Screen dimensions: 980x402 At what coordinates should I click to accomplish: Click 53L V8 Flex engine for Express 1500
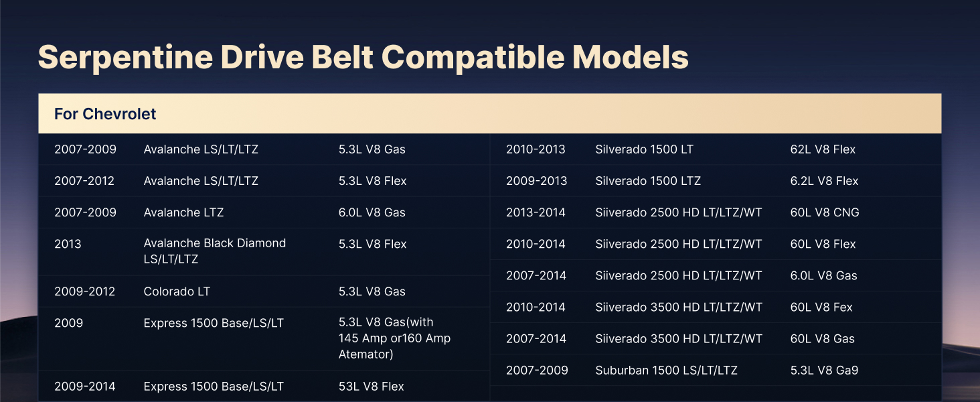point(372,387)
